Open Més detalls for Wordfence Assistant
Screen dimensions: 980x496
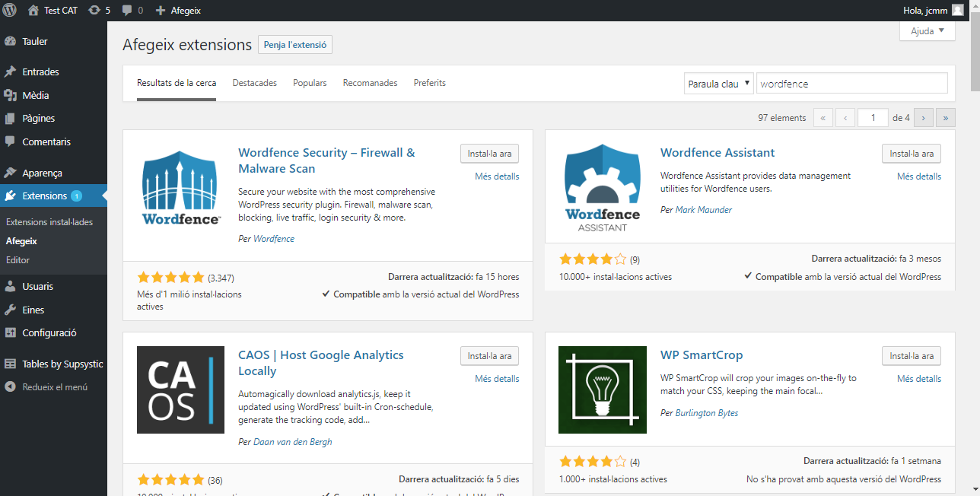coord(919,176)
